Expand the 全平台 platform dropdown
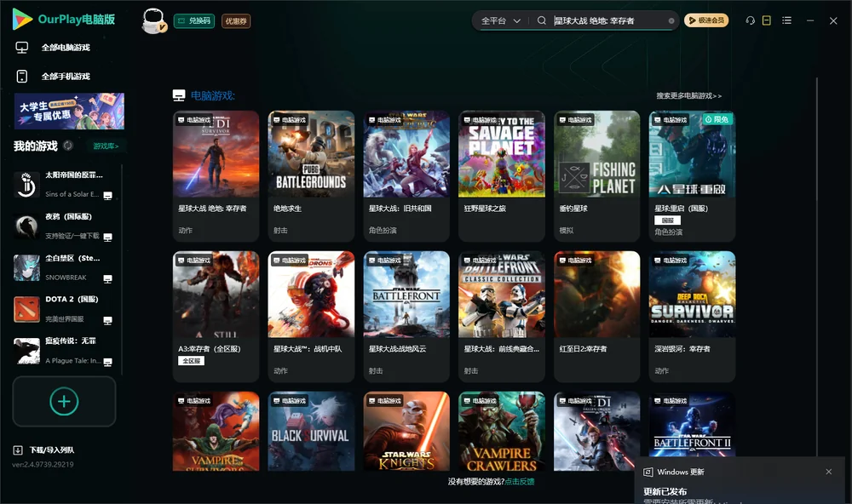852x504 pixels. [x=500, y=20]
